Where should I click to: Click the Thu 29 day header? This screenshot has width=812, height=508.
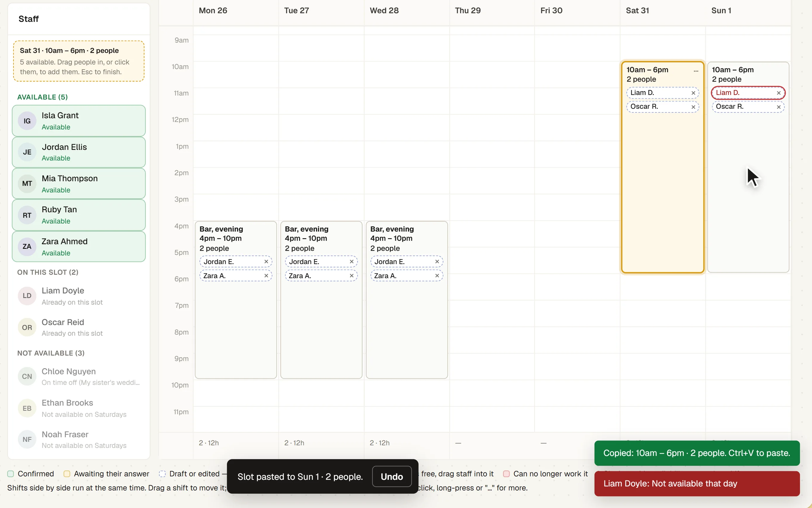(468, 10)
